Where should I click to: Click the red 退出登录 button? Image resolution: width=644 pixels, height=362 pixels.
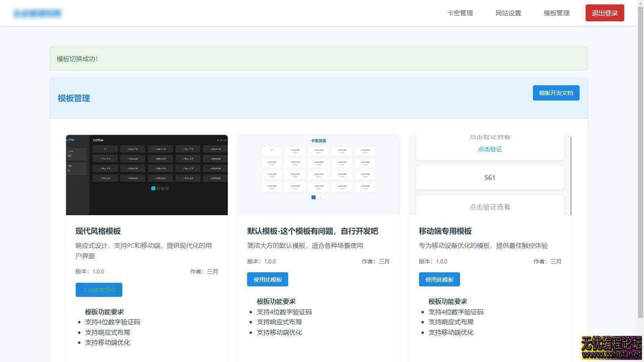coord(604,13)
